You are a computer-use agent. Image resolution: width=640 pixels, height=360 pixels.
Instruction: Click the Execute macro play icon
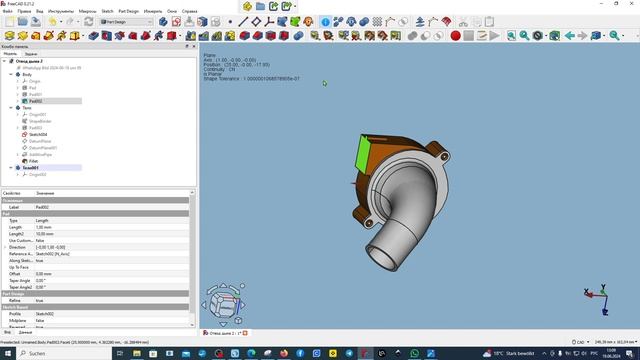click(x=495, y=36)
